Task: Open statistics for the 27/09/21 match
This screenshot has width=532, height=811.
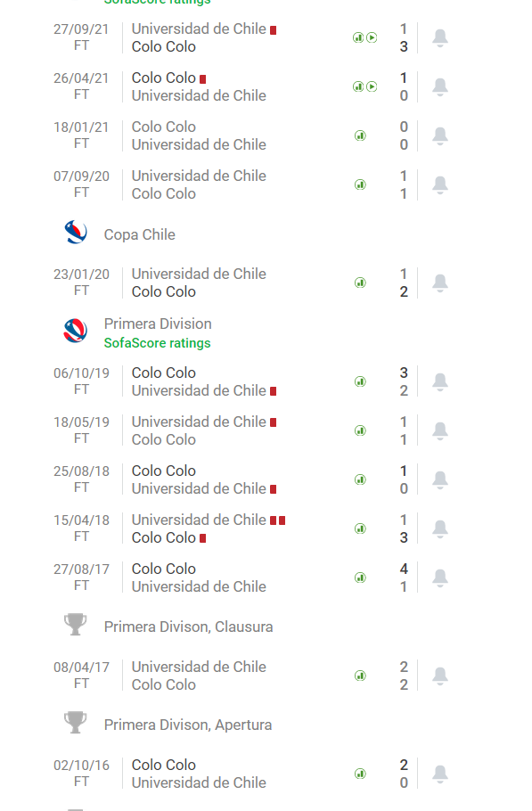Action: 359,38
